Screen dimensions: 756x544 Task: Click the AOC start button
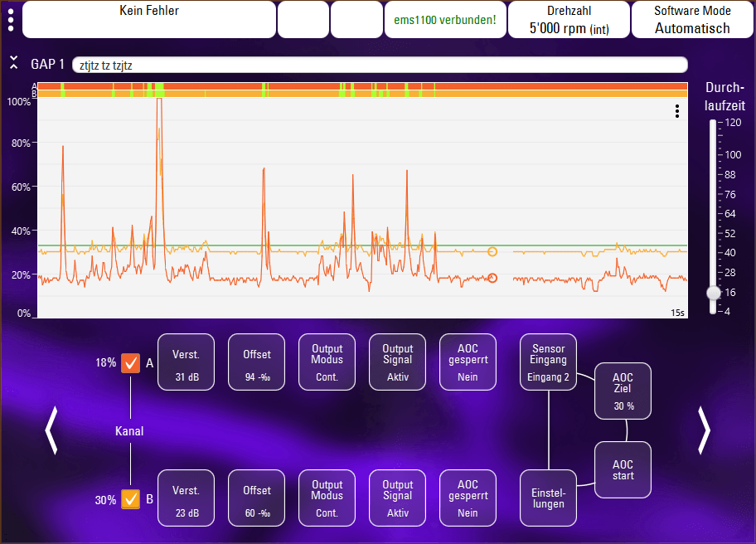[x=623, y=469]
